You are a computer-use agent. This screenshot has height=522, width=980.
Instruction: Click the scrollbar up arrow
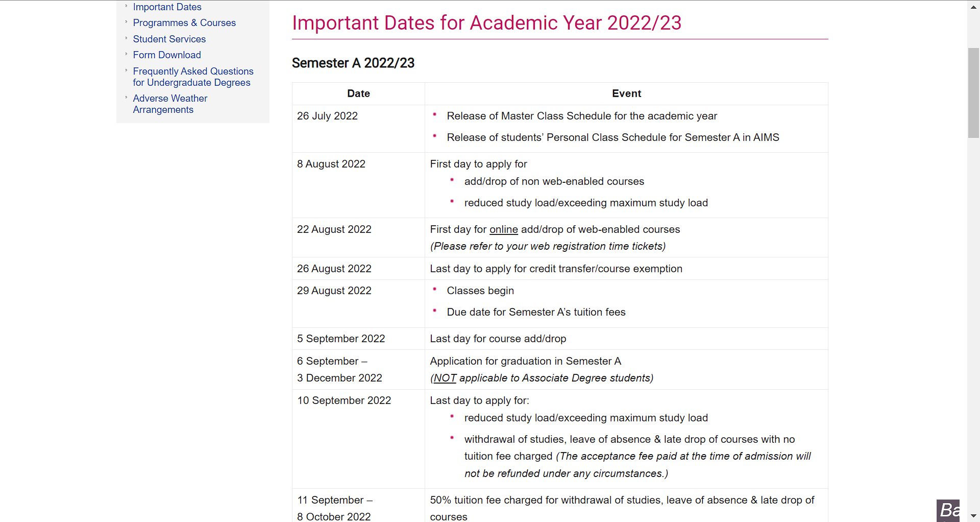(x=973, y=7)
